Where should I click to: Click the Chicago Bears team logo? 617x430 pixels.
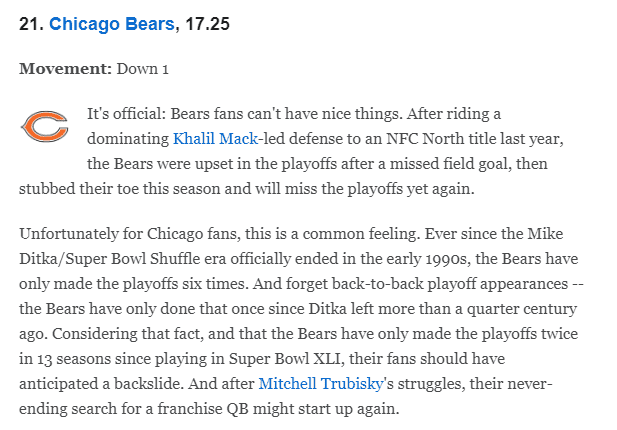click(44, 126)
